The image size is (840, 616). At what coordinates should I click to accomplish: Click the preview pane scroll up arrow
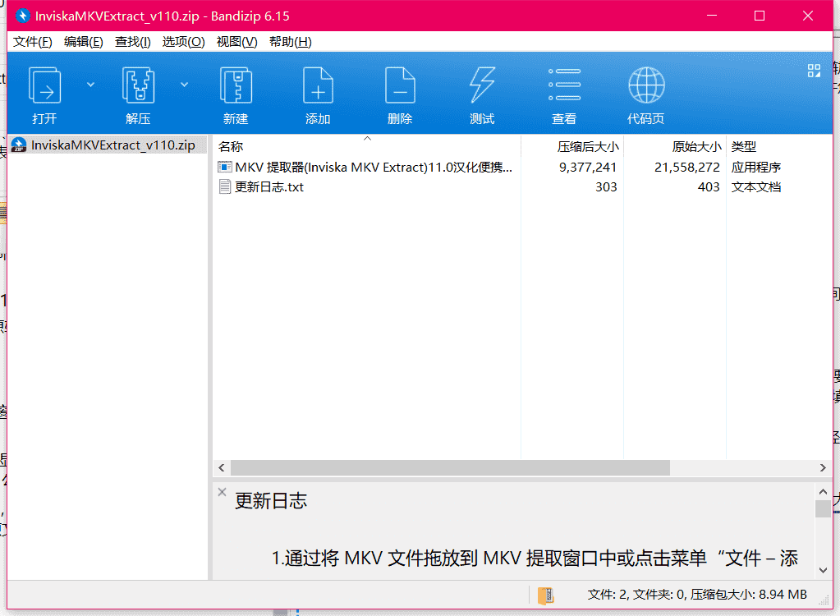click(x=823, y=491)
